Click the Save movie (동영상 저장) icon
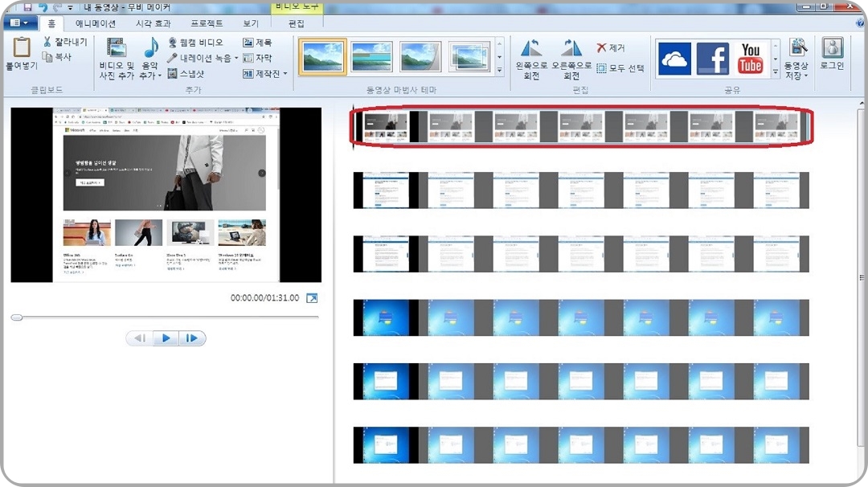This screenshot has width=868, height=487. pos(797,48)
